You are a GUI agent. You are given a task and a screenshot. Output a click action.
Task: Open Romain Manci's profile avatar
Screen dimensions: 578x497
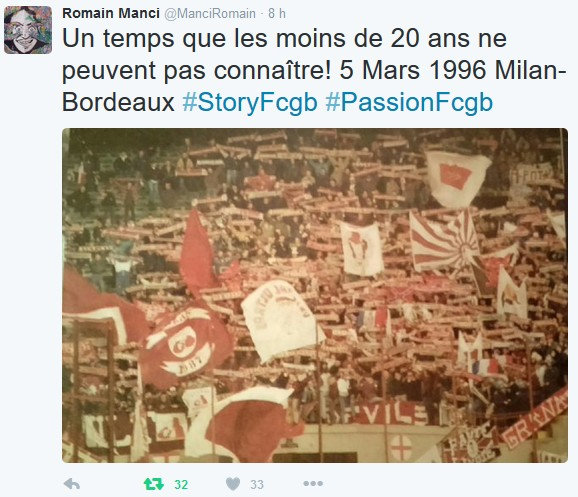click(x=28, y=30)
